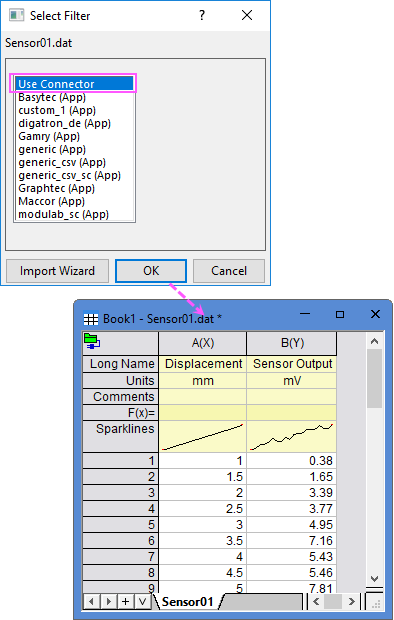
Task: Click cell value 5.46
Action: click(292, 573)
